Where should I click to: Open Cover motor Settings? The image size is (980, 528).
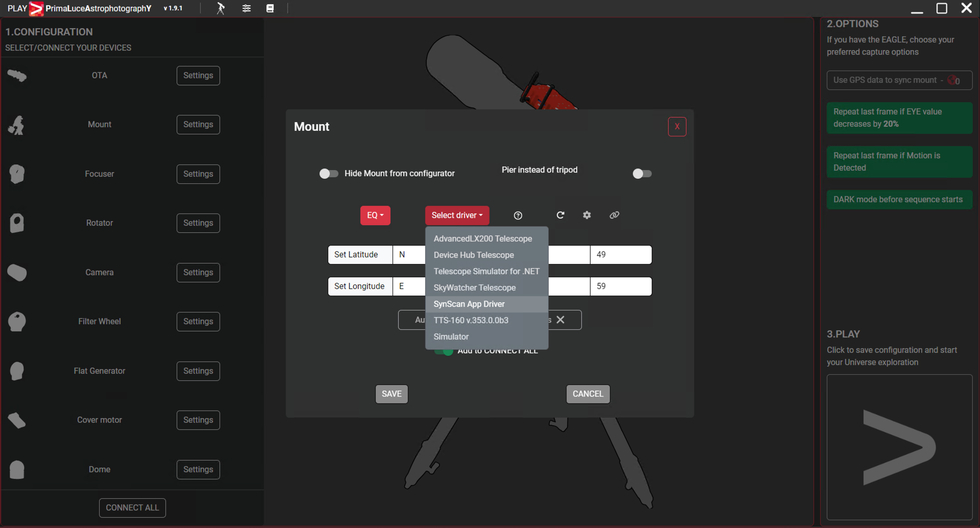pos(198,420)
